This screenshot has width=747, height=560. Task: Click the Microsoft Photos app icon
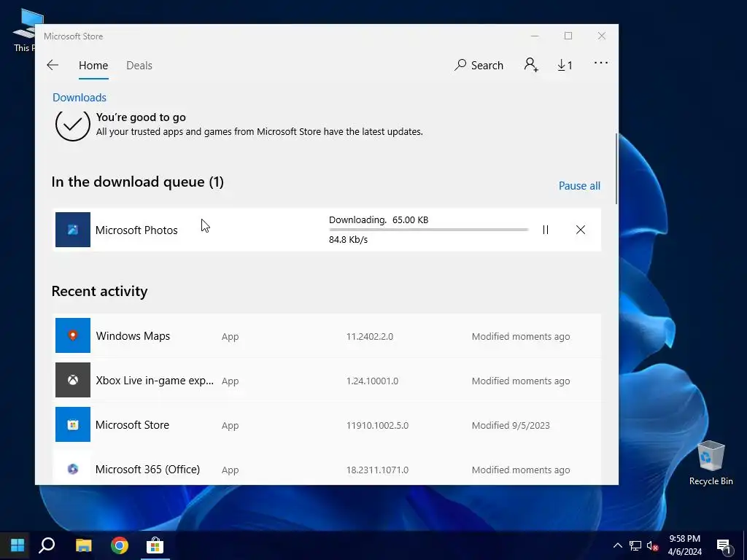click(x=73, y=230)
